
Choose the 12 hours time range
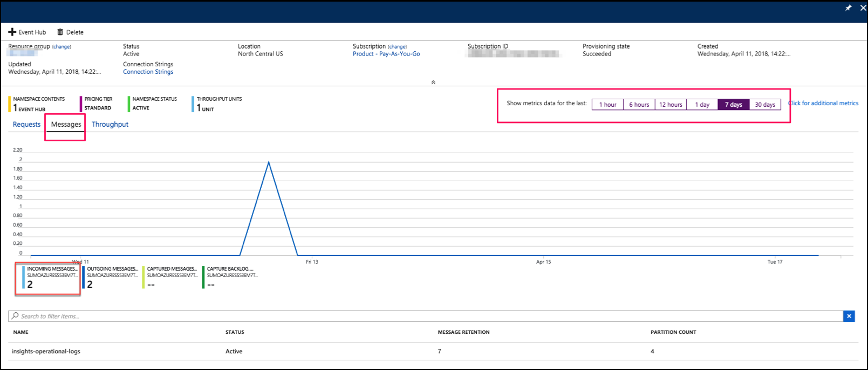point(671,105)
